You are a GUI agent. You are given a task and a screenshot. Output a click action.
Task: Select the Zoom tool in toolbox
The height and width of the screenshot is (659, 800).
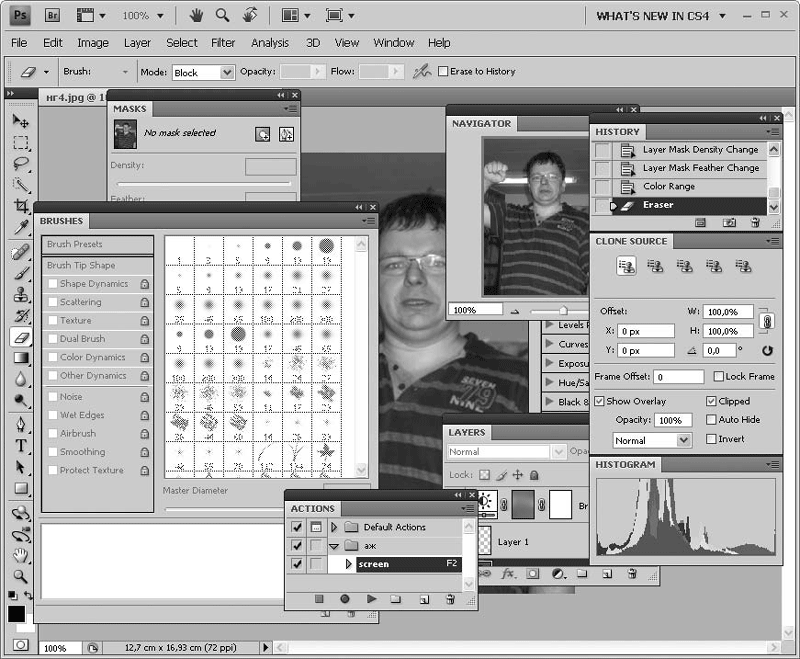(21, 576)
